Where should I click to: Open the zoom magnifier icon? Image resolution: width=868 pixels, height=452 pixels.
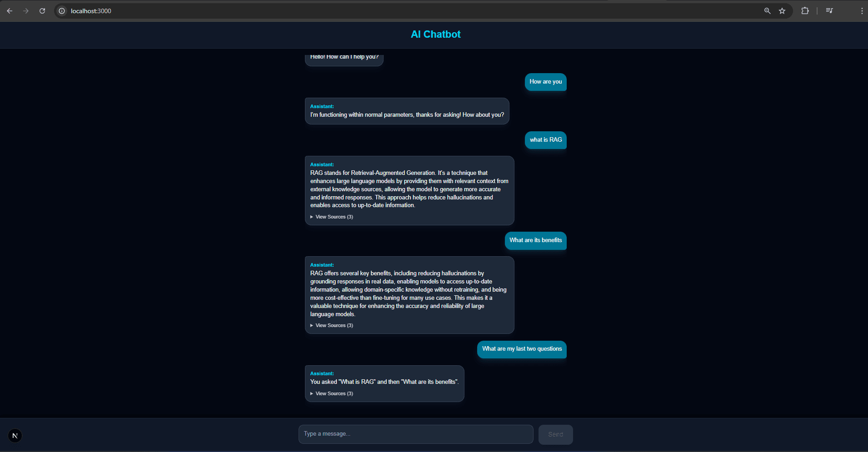pyautogui.click(x=767, y=11)
